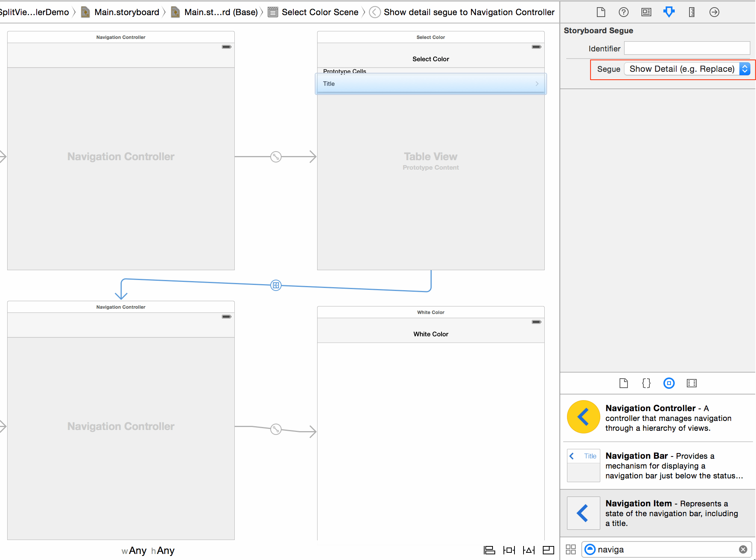Screen dimensions: 756x560
Task: Open the File inspector
Action: 601,12
